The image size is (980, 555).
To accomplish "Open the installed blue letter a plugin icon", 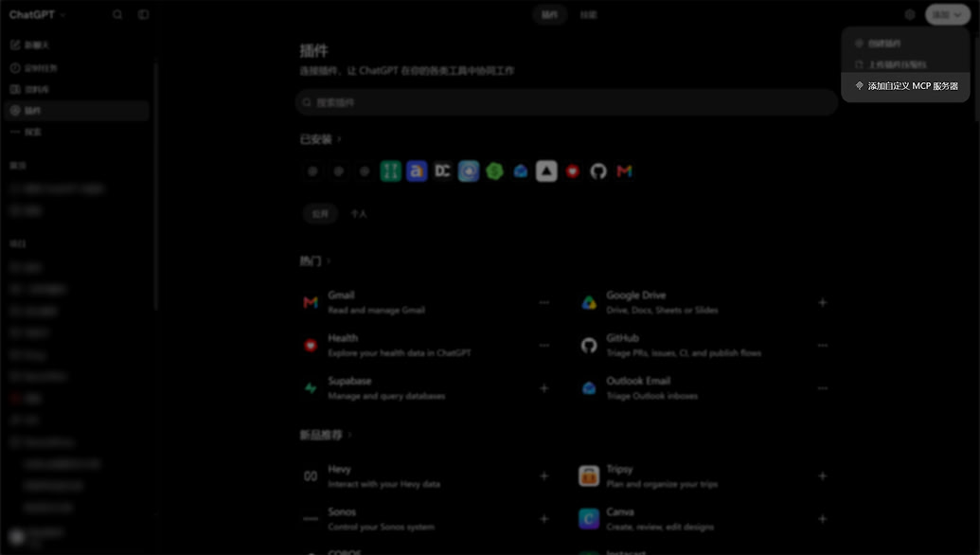I will point(417,171).
